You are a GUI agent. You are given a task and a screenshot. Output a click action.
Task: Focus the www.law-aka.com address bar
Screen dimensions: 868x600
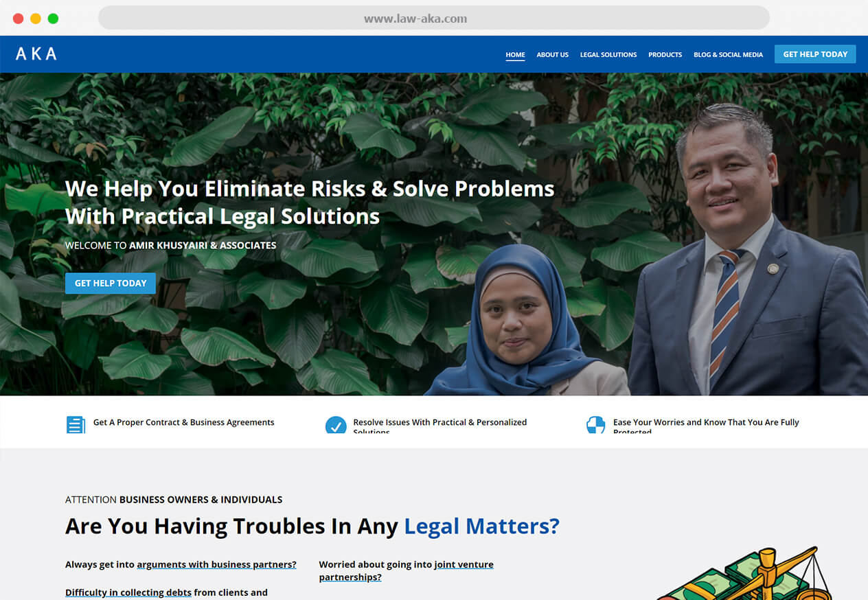[x=434, y=19]
